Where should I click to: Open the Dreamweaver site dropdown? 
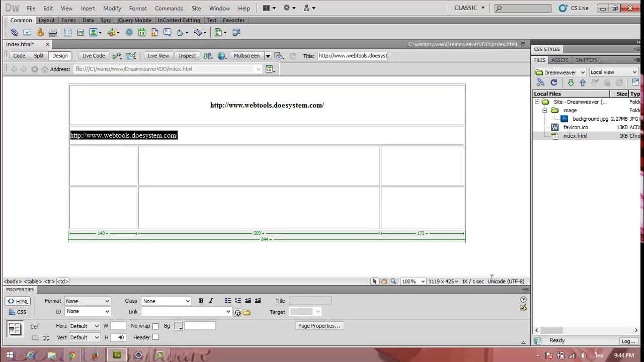pyautogui.click(x=560, y=72)
